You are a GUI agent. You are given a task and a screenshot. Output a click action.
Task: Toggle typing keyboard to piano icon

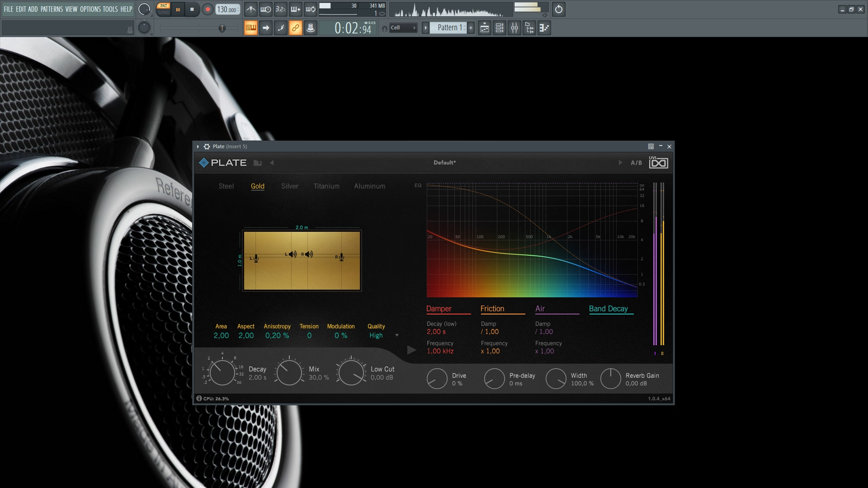(x=251, y=28)
